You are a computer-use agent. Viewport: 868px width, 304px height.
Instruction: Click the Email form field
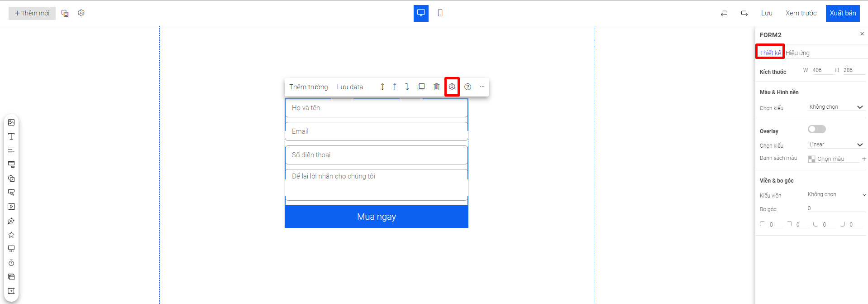(x=377, y=131)
